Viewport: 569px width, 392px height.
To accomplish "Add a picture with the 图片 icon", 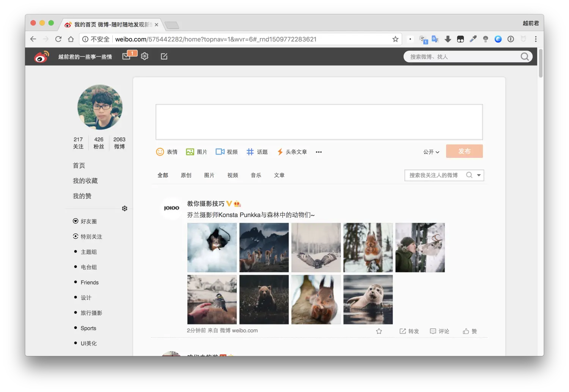I will click(190, 152).
